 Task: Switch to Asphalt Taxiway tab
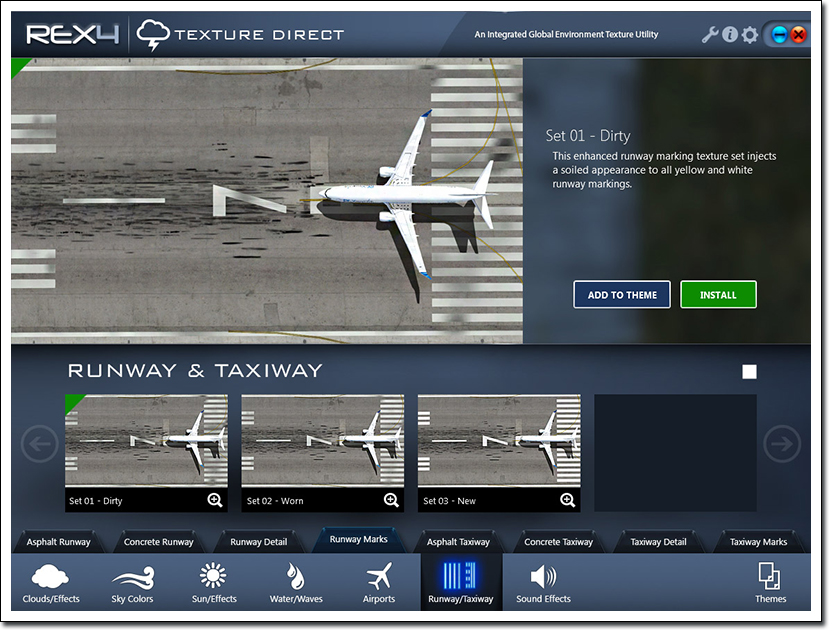click(458, 542)
